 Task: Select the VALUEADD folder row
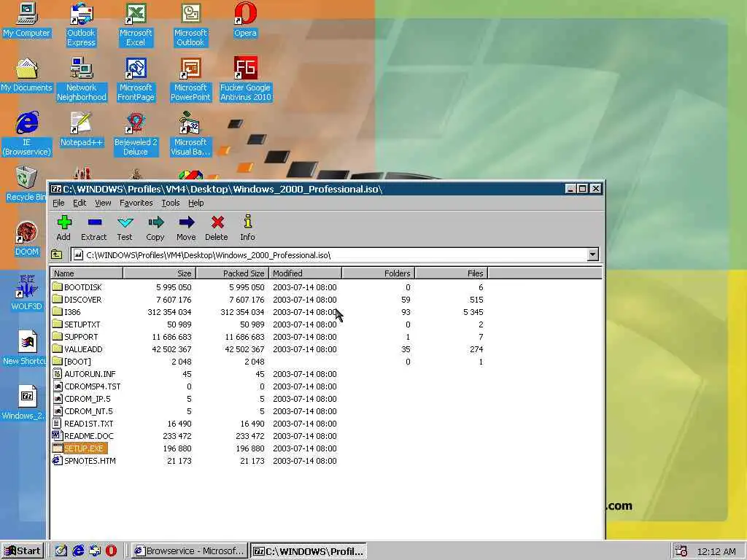[268, 349]
